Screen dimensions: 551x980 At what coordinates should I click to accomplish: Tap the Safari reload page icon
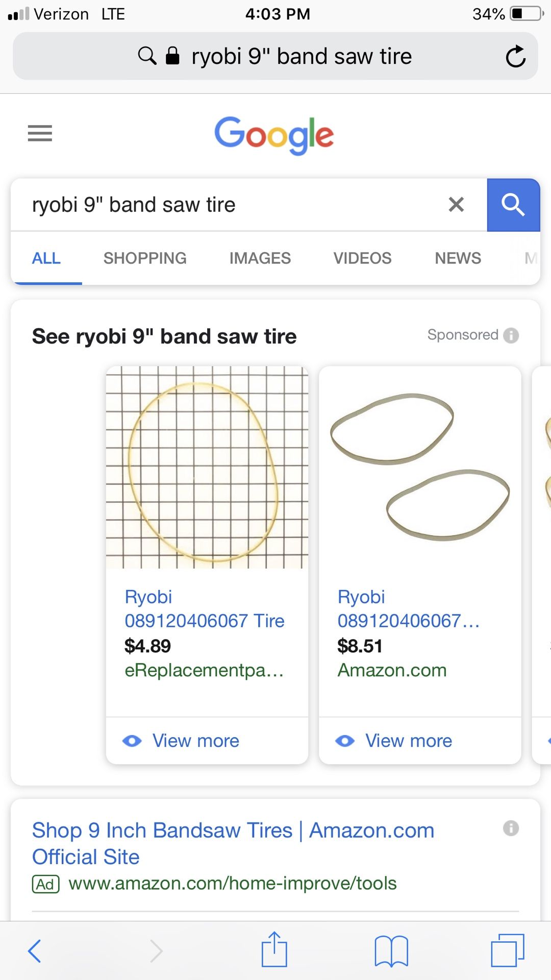click(515, 56)
